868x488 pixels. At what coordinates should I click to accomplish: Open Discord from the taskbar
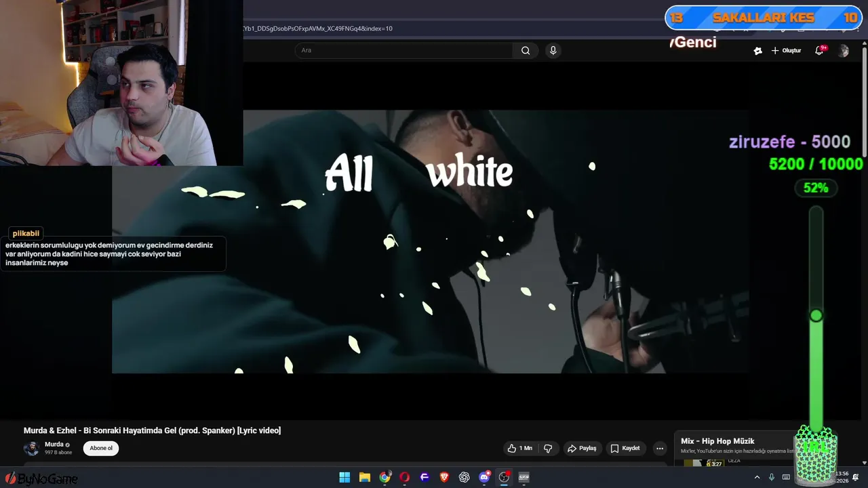[x=484, y=477]
